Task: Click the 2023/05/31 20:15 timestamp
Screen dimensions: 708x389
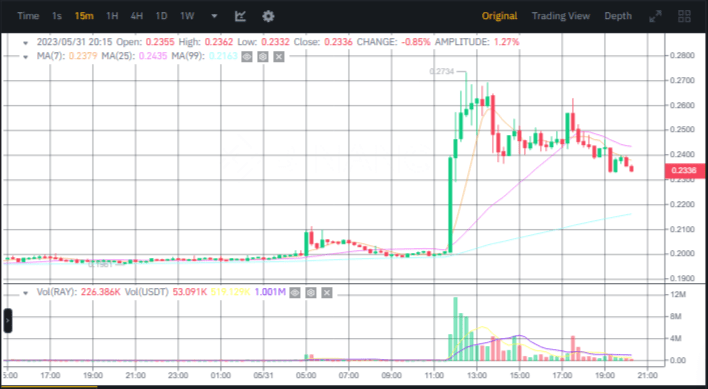Action: point(75,42)
